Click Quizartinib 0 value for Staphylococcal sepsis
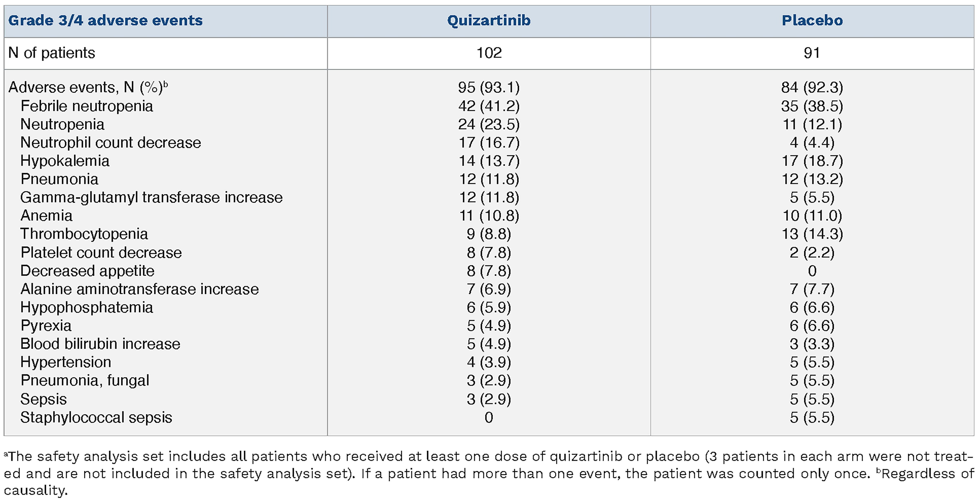 click(x=489, y=418)
